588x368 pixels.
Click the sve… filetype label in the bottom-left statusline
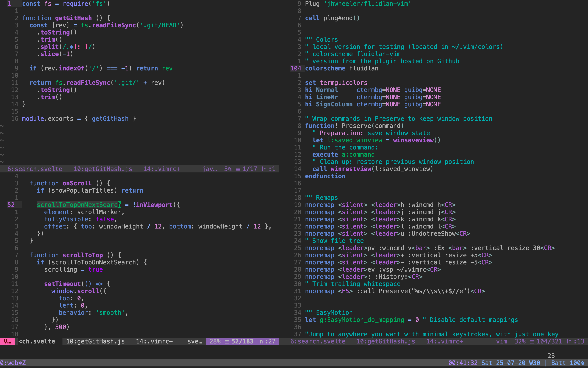(x=195, y=341)
